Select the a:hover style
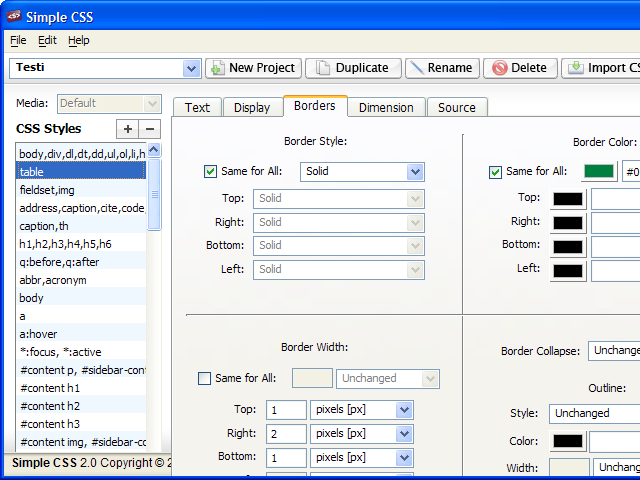The width and height of the screenshot is (640, 480). pyautogui.click(x=81, y=334)
